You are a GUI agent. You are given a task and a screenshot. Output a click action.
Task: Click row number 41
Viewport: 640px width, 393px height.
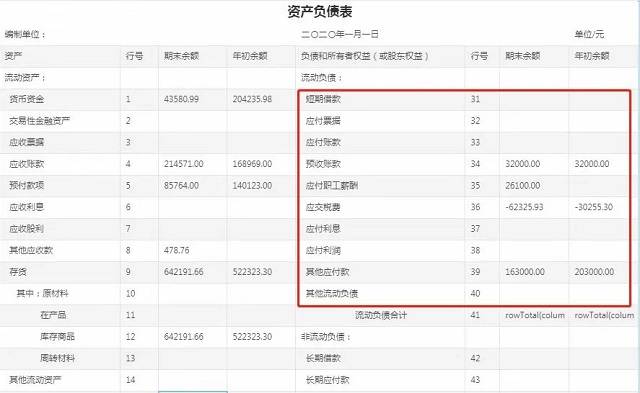[x=475, y=315]
